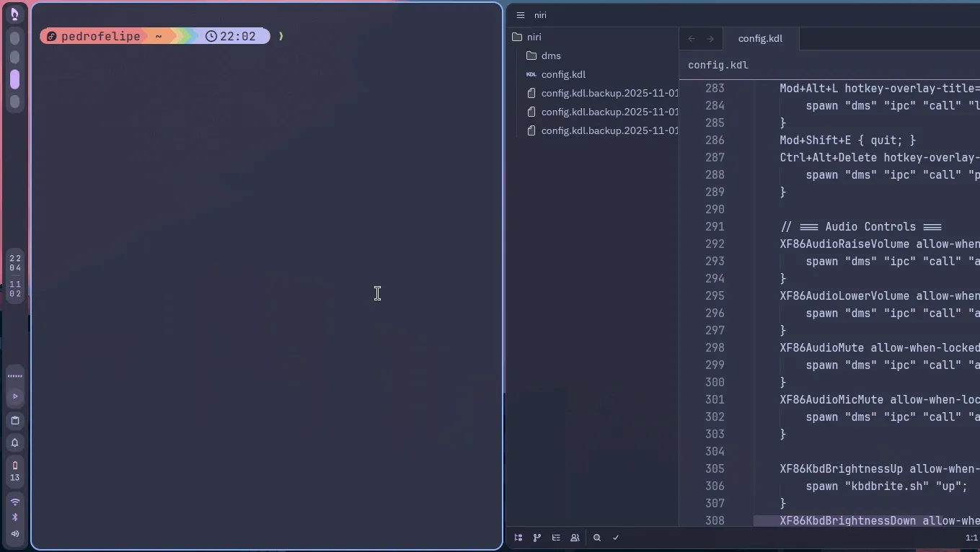Screen dimensions: 980x552
Task: Click the niri project name in the title bar
Action: (x=540, y=15)
